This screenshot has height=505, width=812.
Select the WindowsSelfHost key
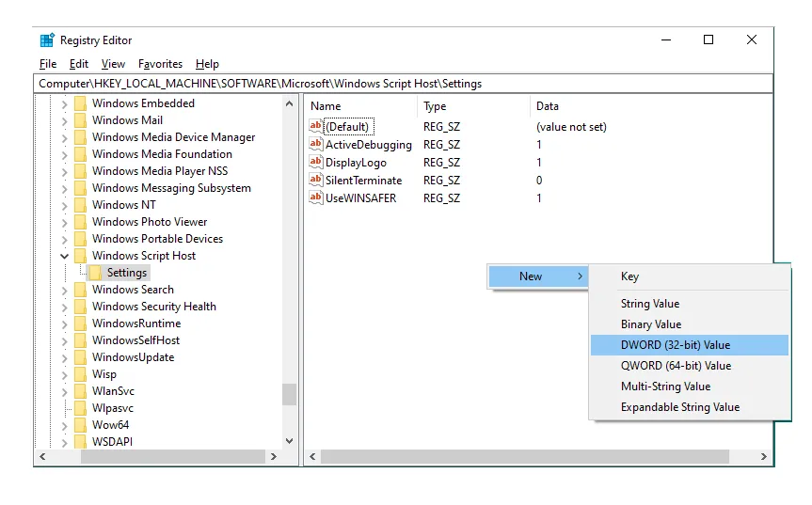pos(135,340)
